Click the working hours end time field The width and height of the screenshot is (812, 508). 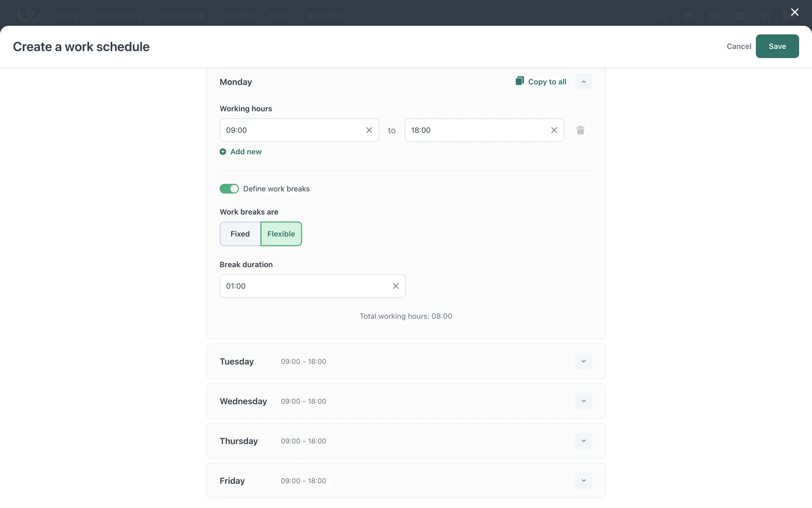click(x=476, y=130)
